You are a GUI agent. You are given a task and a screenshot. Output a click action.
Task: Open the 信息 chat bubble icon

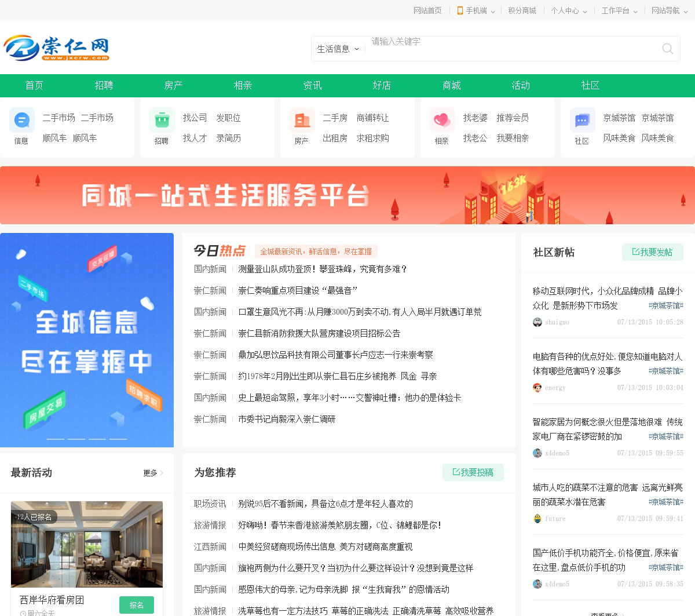point(21,121)
